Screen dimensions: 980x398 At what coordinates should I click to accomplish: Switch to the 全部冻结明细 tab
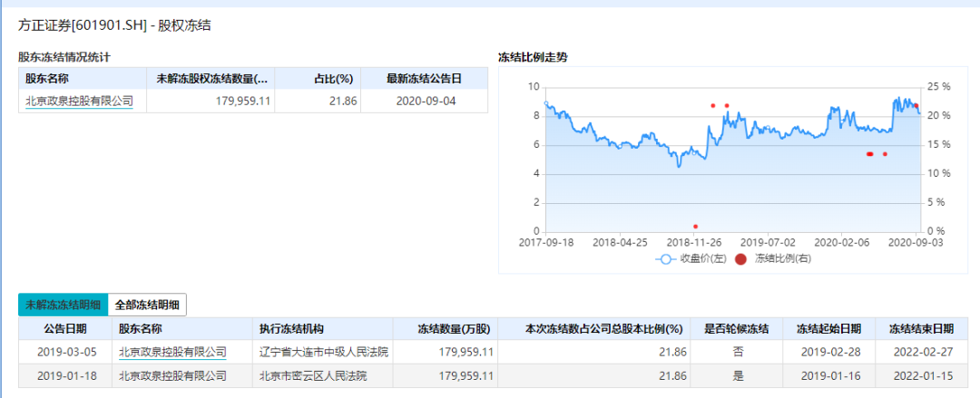[x=147, y=306]
